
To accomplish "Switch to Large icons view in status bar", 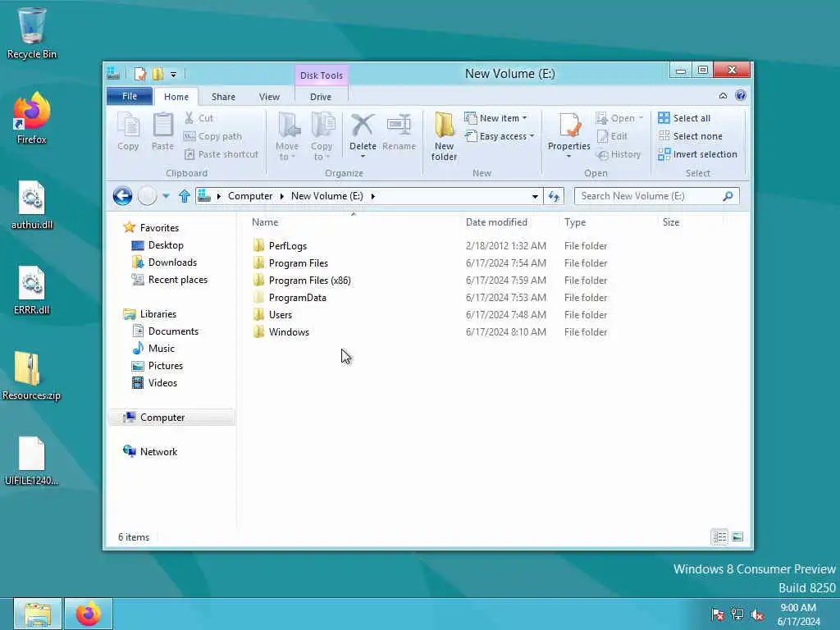I will click(737, 536).
